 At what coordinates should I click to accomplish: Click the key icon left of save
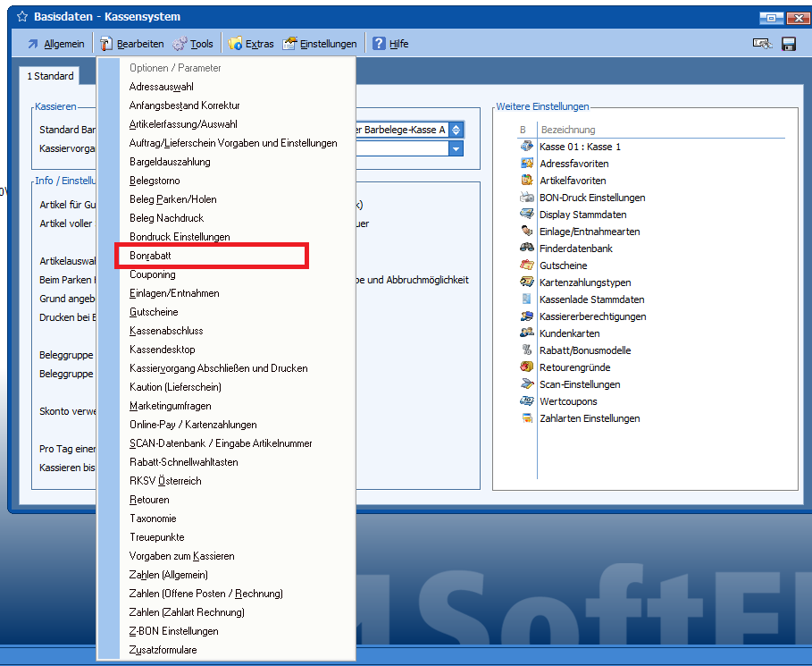point(761,44)
